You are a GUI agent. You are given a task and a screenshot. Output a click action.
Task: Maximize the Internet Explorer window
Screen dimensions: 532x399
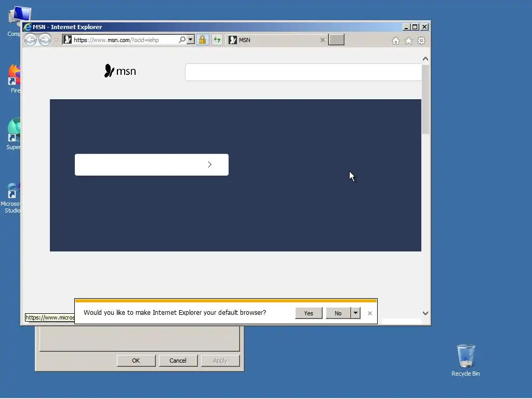point(415,27)
